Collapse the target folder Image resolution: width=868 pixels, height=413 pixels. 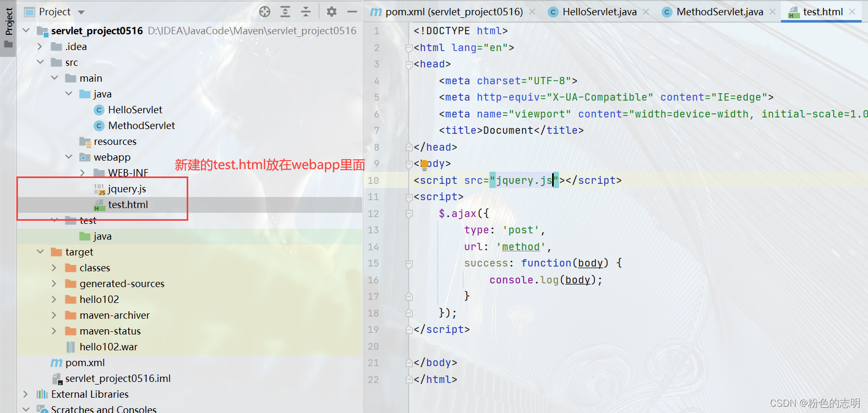40,252
